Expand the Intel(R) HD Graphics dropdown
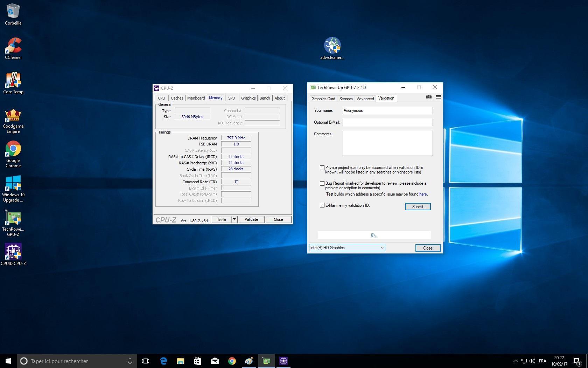The image size is (588, 368). pyautogui.click(x=382, y=248)
